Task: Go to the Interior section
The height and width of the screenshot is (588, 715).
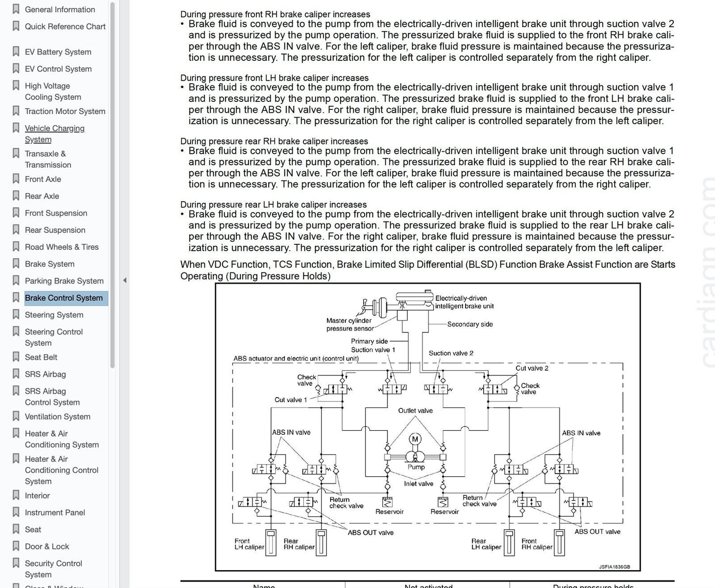Action: pyautogui.click(x=37, y=496)
